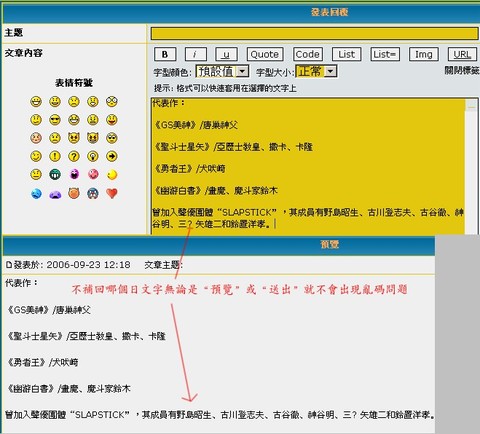Toggle underline formatting with u button
The image size is (480, 434).
226,54
